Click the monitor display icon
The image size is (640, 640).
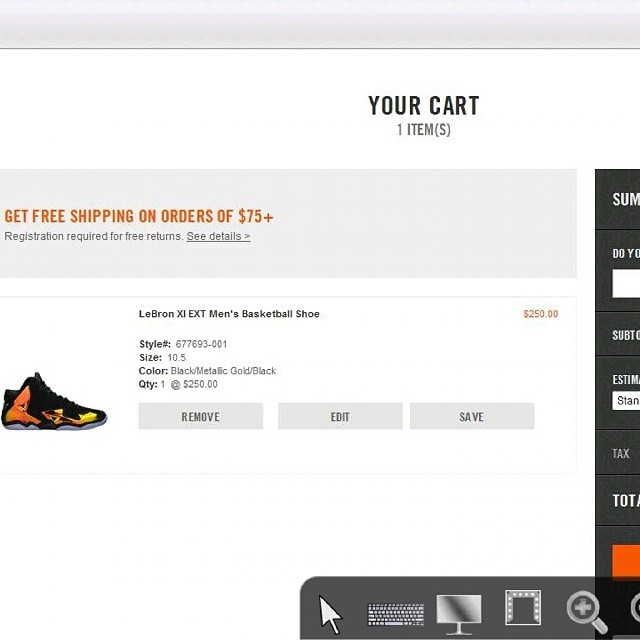point(459,612)
